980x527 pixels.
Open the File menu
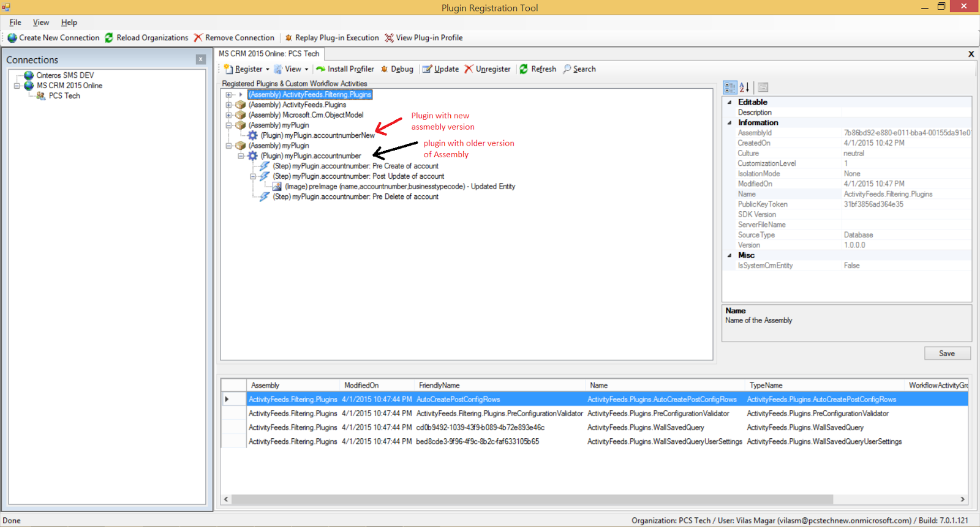15,23
